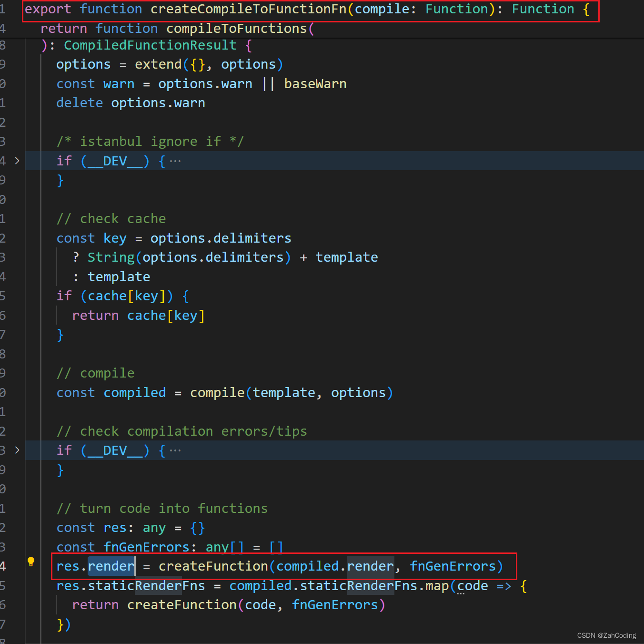Click the folded ellipsis after second __DEV__ brace

coord(175,450)
